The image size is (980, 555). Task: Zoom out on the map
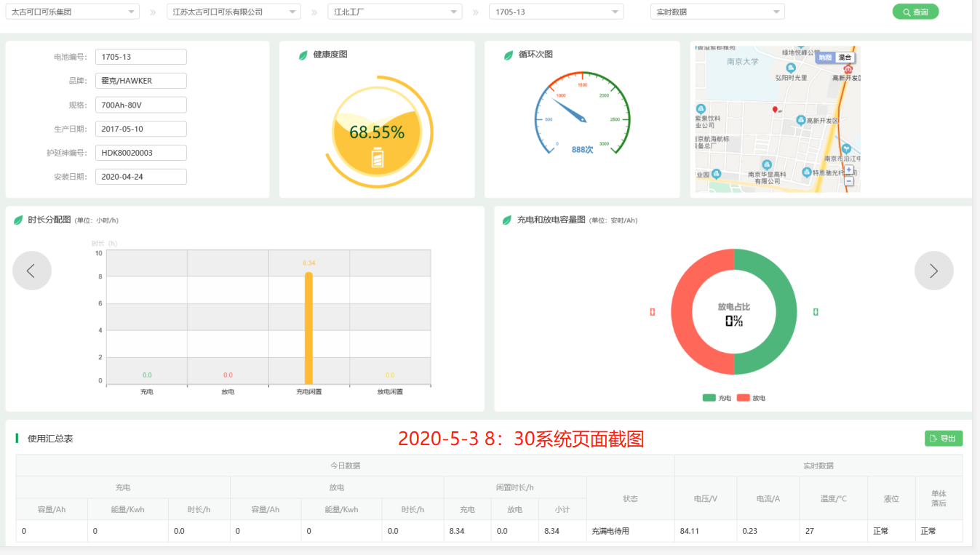[x=848, y=180]
